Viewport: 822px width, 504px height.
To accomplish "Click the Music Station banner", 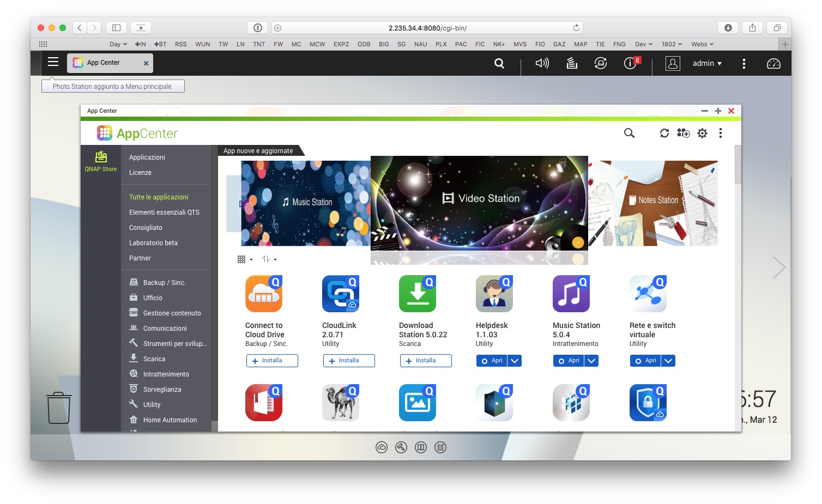I will coord(306,203).
